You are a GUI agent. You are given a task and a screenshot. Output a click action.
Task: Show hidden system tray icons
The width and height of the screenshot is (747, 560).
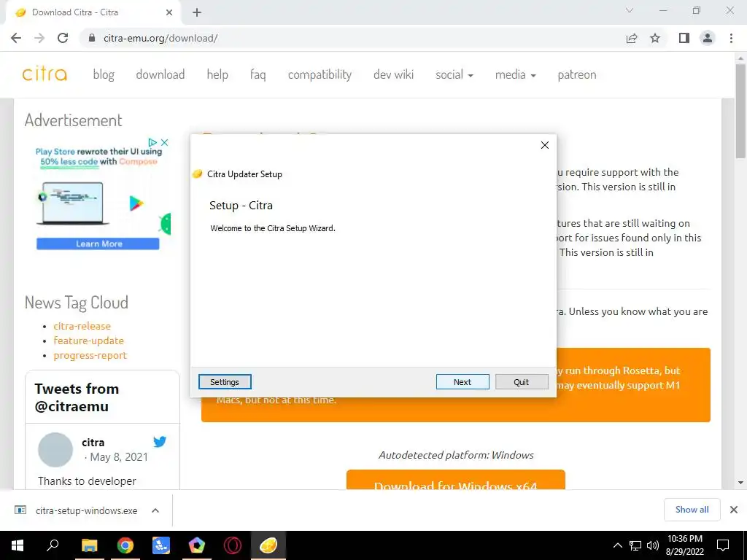617,545
